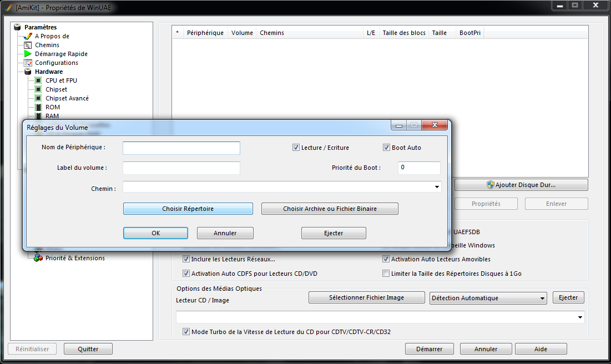Viewport: 611px width, 364px height.
Task: Select the Hardware tree item
Action: 49,72
